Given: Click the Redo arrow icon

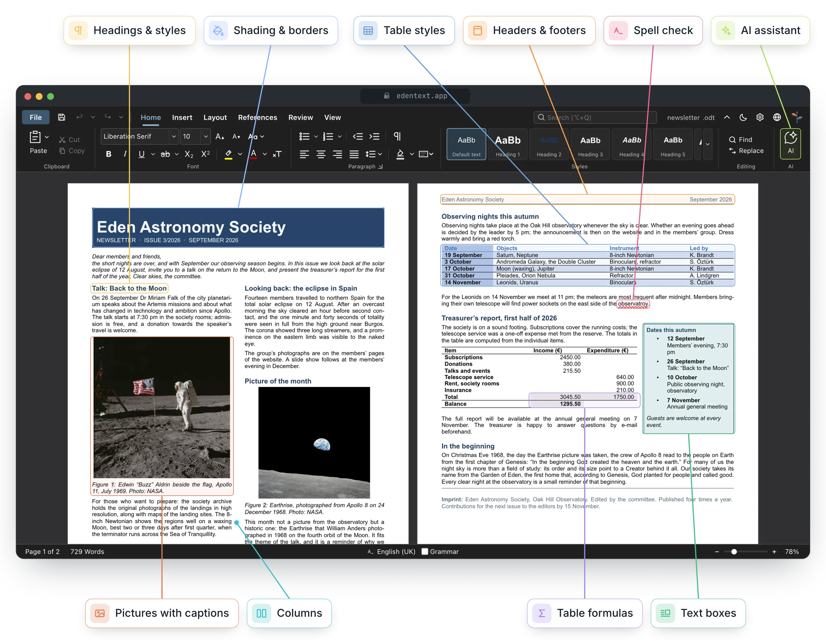Looking at the screenshot, I should (x=108, y=117).
